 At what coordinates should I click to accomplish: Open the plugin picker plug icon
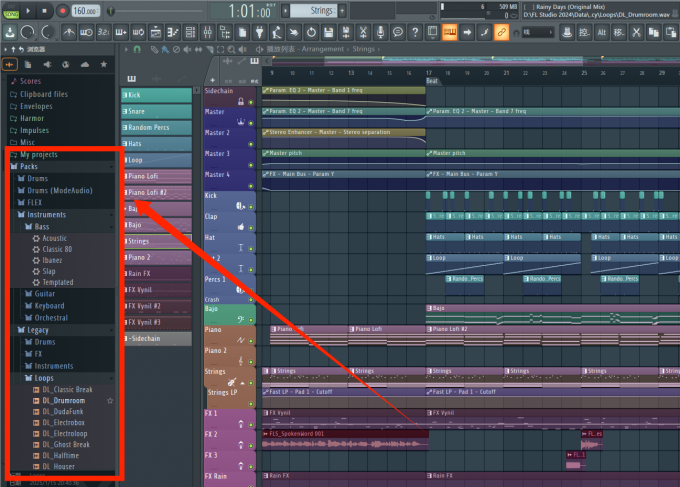259,32
